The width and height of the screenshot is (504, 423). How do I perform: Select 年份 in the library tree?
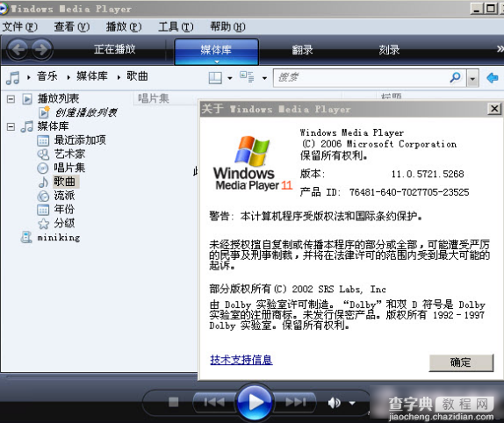[64, 210]
